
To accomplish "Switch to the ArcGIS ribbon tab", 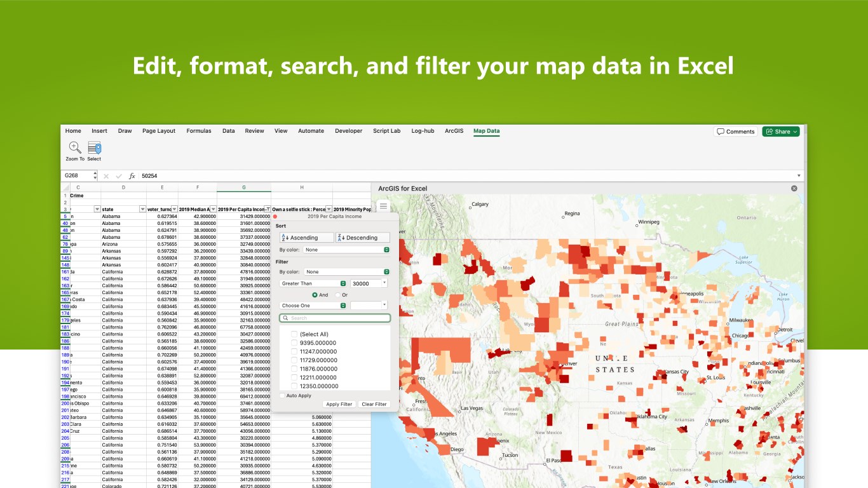I will tap(454, 131).
